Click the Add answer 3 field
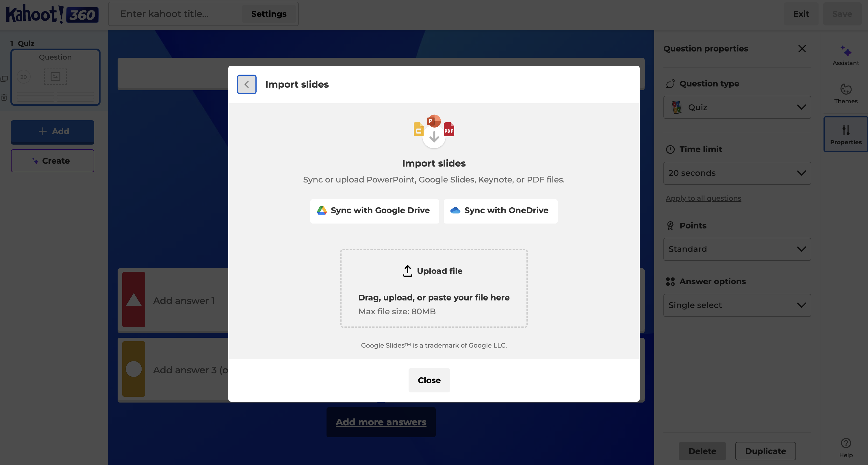Image resolution: width=868 pixels, height=465 pixels. pyautogui.click(x=190, y=370)
